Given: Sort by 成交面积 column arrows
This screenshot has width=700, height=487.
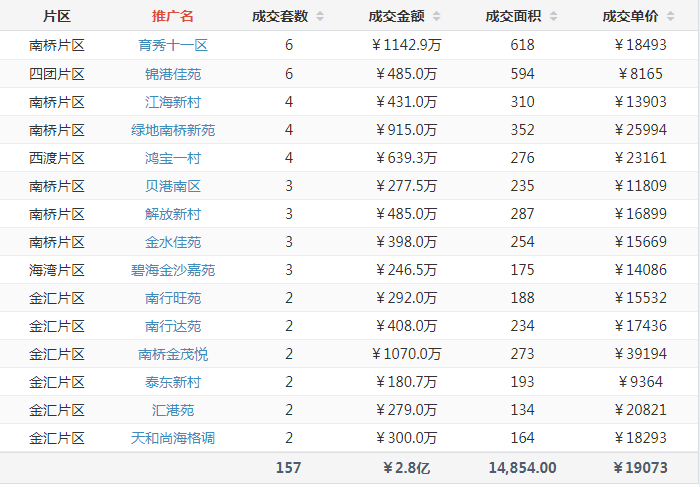Looking at the screenshot, I should point(554,17).
